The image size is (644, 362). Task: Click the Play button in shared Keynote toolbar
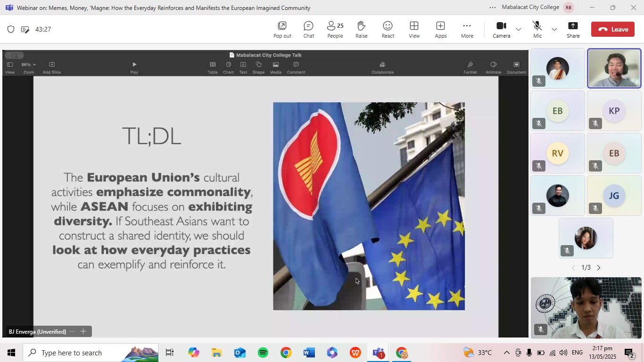tap(134, 67)
